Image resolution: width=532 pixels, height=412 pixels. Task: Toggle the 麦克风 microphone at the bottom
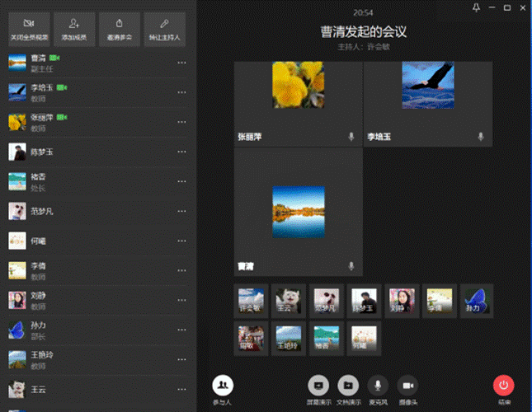click(378, 385)
